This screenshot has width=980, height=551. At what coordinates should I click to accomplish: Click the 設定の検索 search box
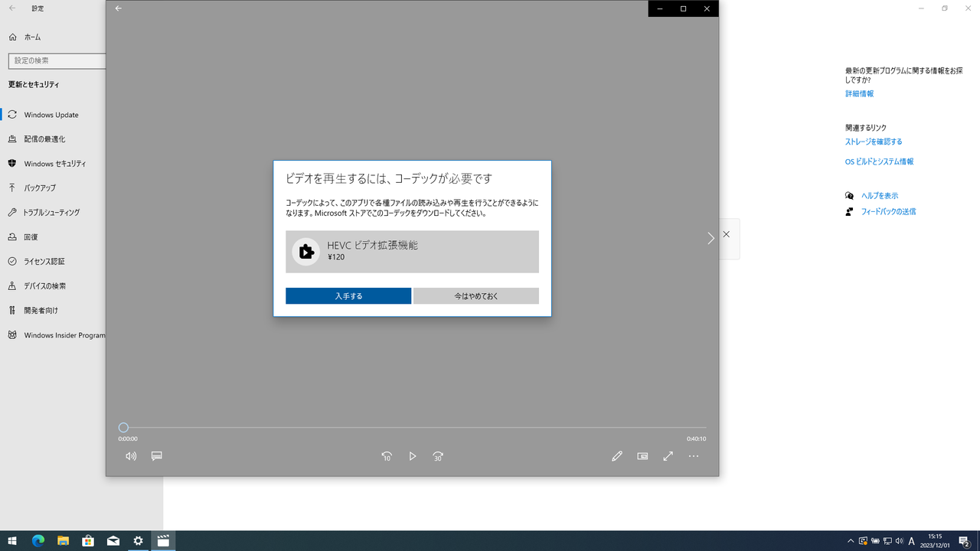pyautogui.click(x=57, y=60)
